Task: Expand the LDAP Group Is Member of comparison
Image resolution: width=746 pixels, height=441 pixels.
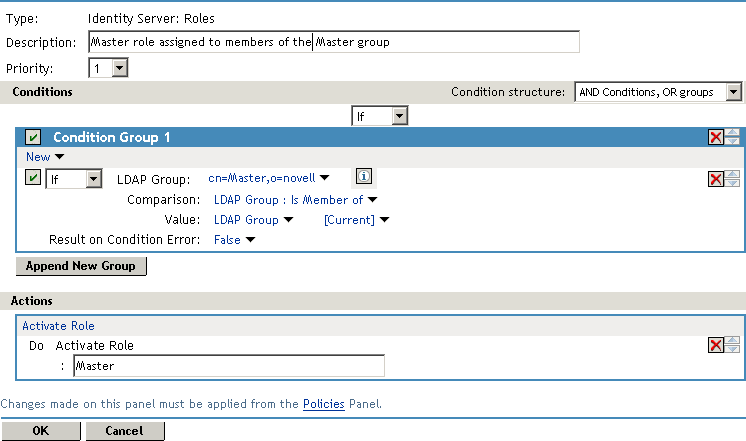Action: click(x=295, y=200)
